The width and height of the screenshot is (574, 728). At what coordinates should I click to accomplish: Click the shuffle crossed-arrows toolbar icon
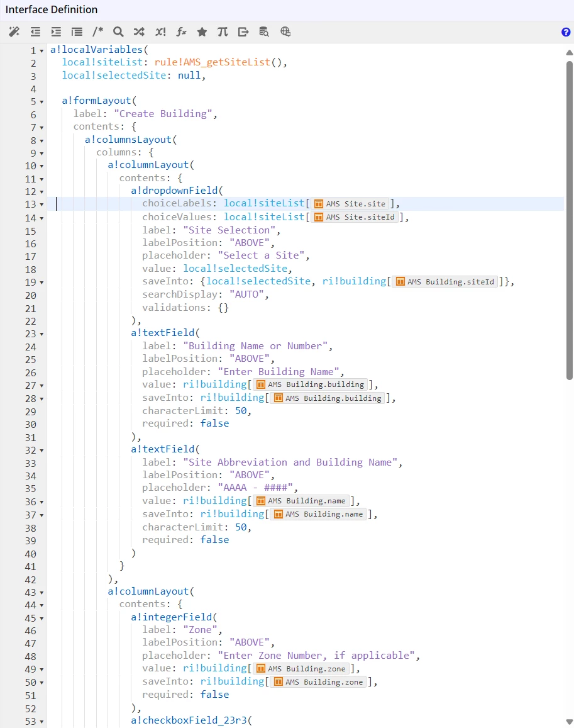coord(139,31)
